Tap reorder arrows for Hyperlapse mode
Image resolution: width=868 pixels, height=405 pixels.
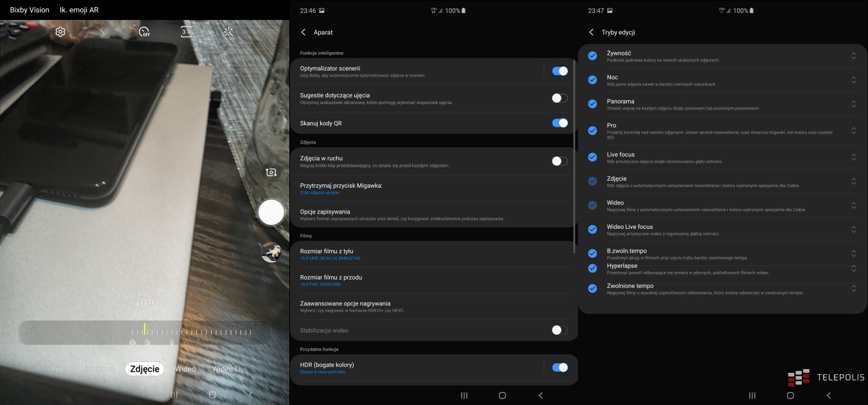(x=853, y=268)
